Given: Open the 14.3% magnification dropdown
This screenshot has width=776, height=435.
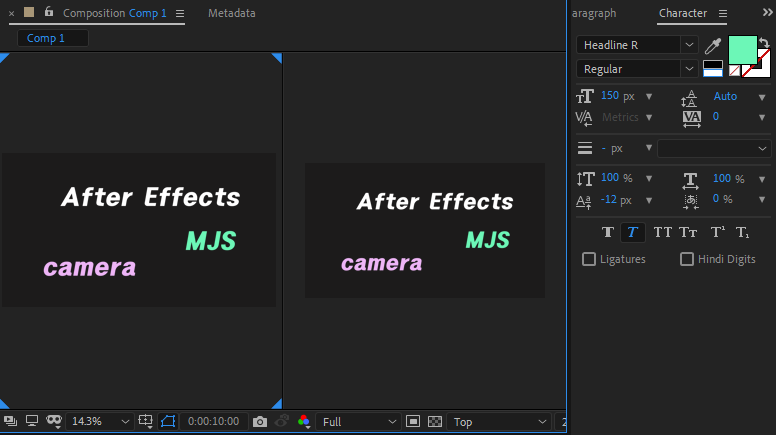Looking at the screenshot, I should click(x=99, y=422).
